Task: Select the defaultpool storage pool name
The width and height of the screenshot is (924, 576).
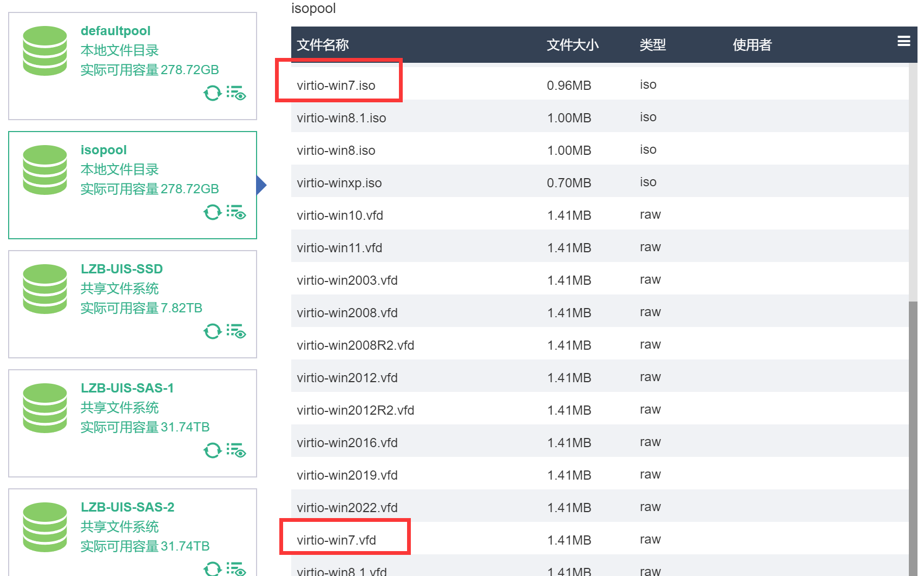Action: point(115,31)
